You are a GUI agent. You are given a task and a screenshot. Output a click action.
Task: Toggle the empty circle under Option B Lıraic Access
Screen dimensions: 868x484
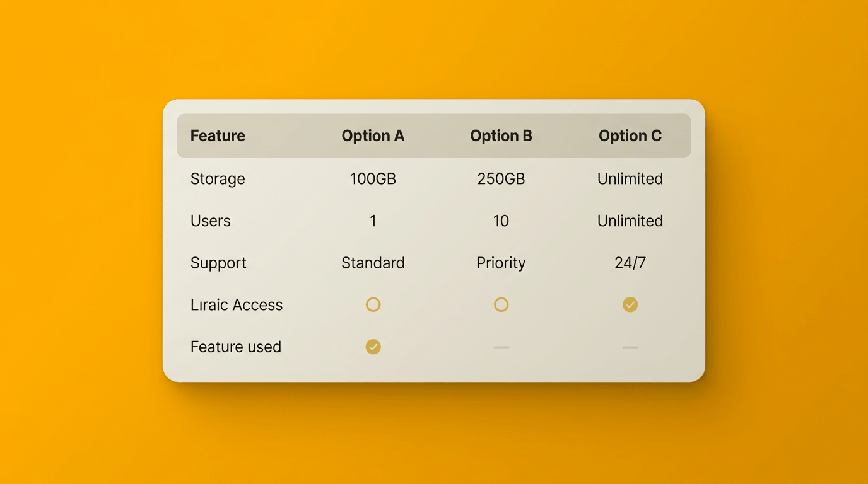click(x=501, y=305)
